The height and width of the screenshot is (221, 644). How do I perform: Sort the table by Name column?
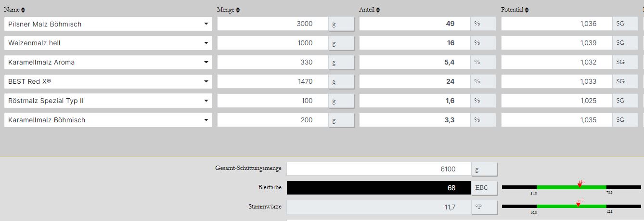23,10
